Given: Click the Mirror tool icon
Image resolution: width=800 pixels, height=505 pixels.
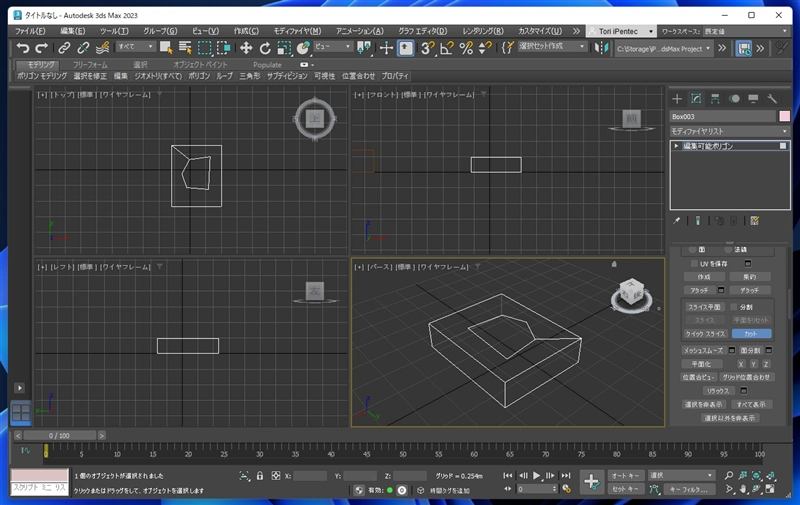Looking at the screenshot, I should click(x=602, y=48).
